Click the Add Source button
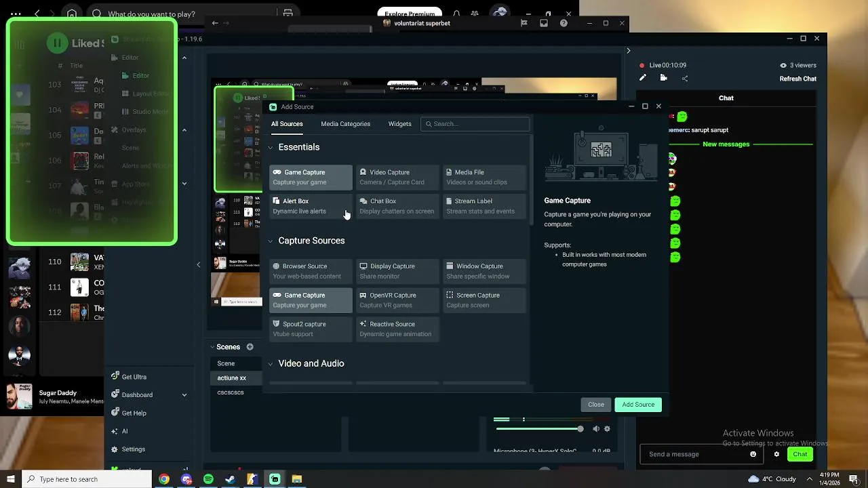Screen dimensions: 868x488 (x=638, y=405)
